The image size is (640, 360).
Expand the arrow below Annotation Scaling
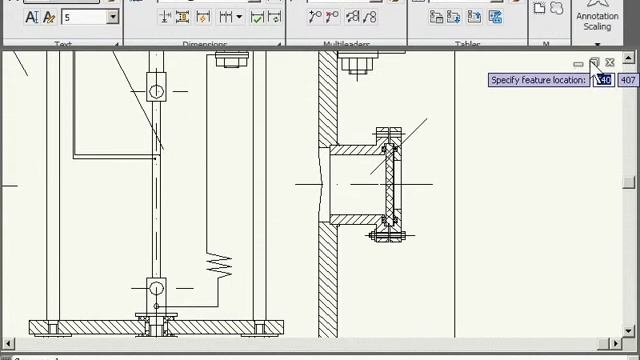point(598,44)
